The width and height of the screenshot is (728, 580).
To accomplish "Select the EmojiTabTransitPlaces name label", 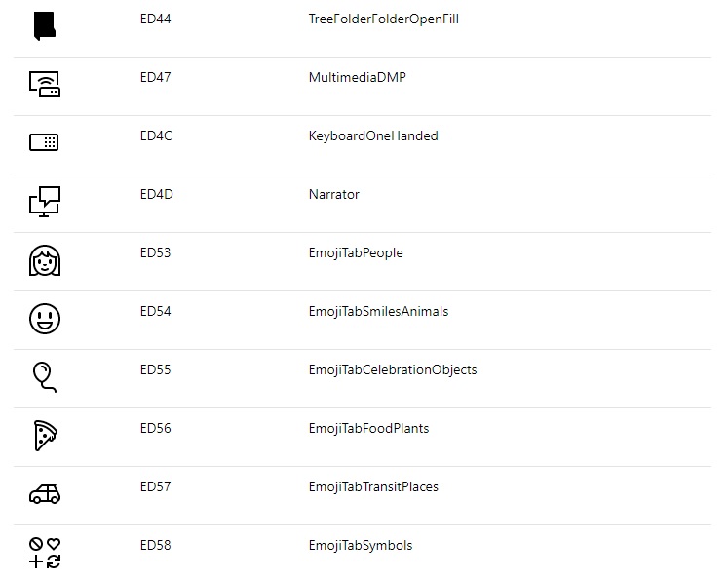I will click(373, 487).
